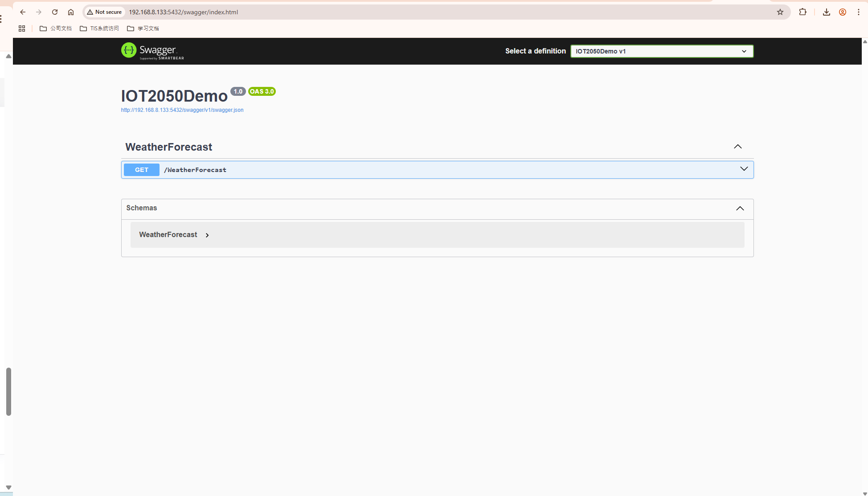
Task: Click the Swagger logo icon
Action: (129, 50)
